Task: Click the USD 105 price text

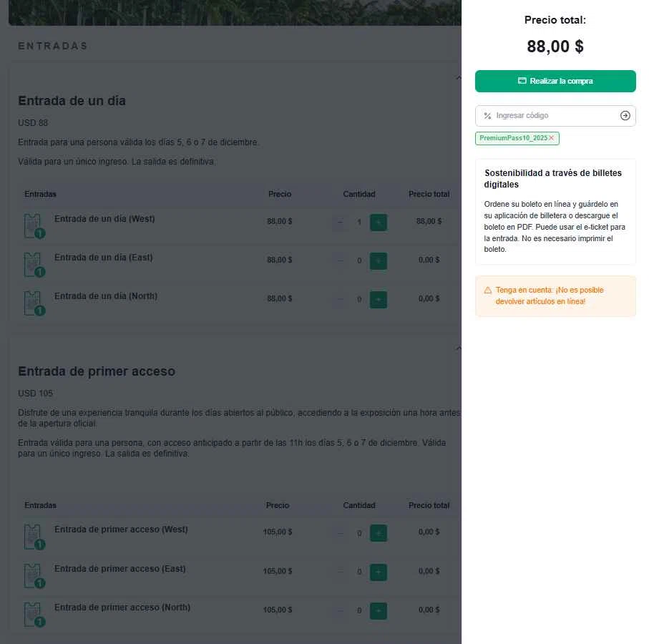Action: [x=35, y=393]
